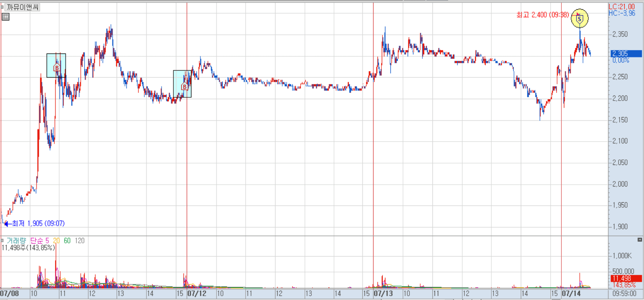Select the yellow S sell marker
This screenshot has height=300, width=644.
pos(579,18)
